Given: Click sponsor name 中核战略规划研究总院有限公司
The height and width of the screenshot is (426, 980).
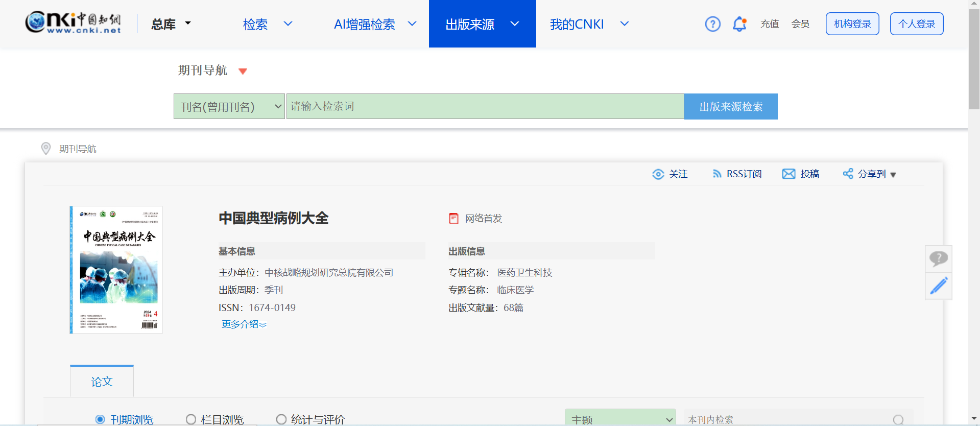Looking at the screenshot, I should [x=329, y=273].
